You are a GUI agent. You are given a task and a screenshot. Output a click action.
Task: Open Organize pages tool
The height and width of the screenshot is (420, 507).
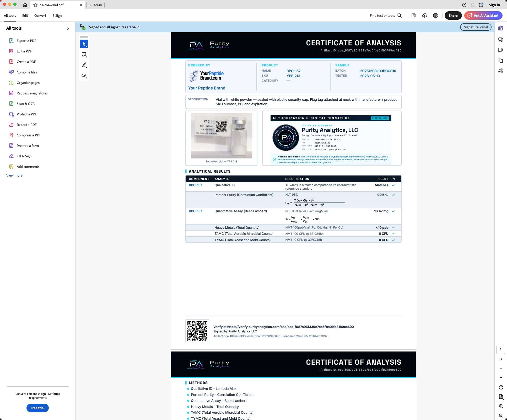[x=28, y=83]
